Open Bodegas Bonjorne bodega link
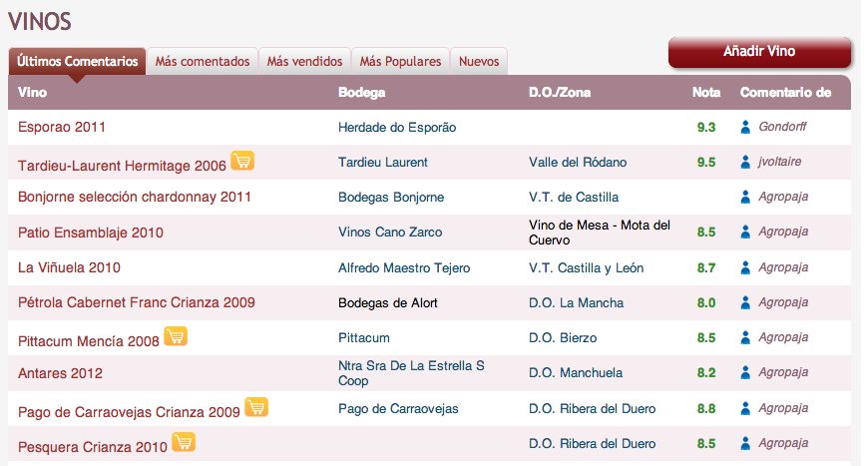 coord(391,197)
